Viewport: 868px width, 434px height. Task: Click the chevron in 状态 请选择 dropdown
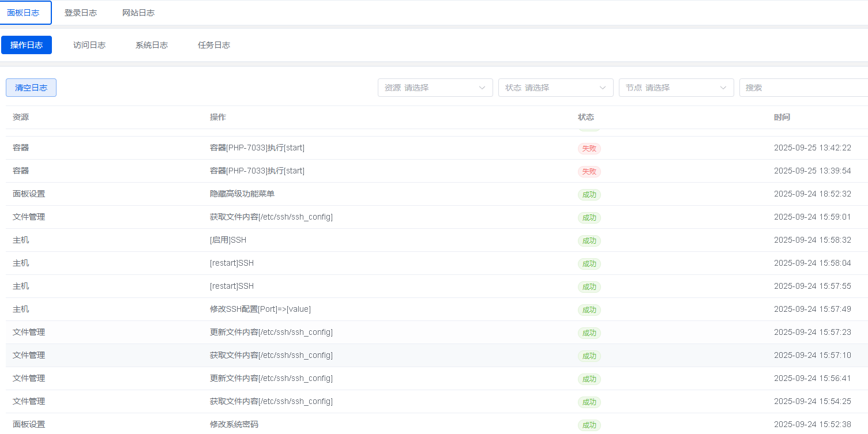603,88
